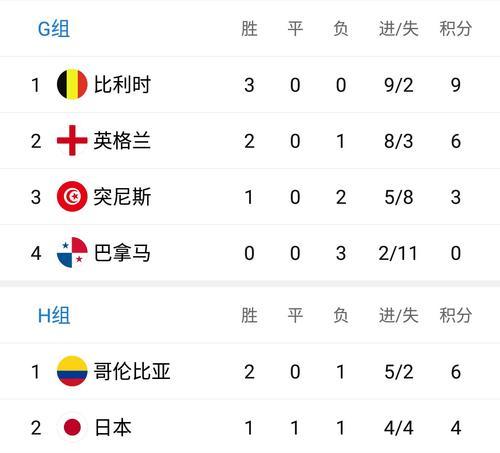Screen dimensions: 500x453
Task: Click the 胜 column header in H组
Action: (249, 315)
